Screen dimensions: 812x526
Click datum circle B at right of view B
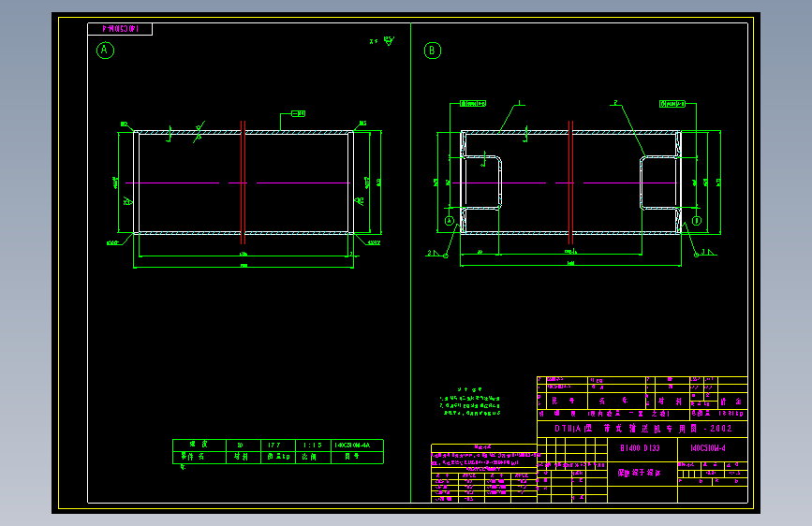pos(697,221)
